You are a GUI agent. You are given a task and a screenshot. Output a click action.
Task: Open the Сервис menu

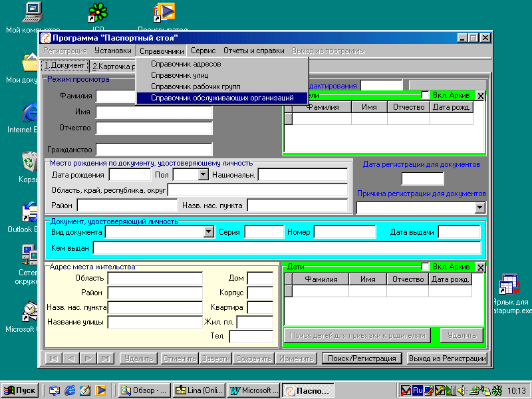click(x=203, y=51)
